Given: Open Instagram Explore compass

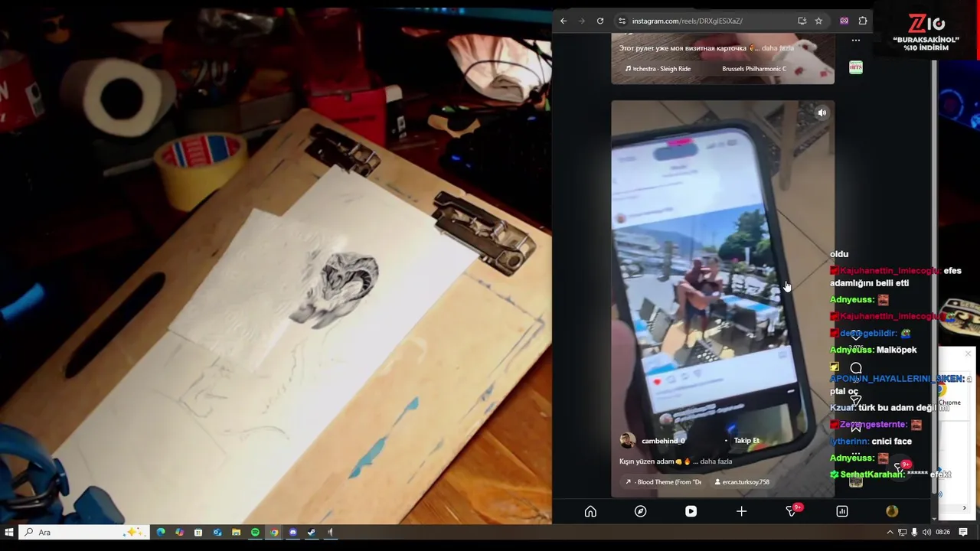Looking at the screenshot, I should 641,511.
